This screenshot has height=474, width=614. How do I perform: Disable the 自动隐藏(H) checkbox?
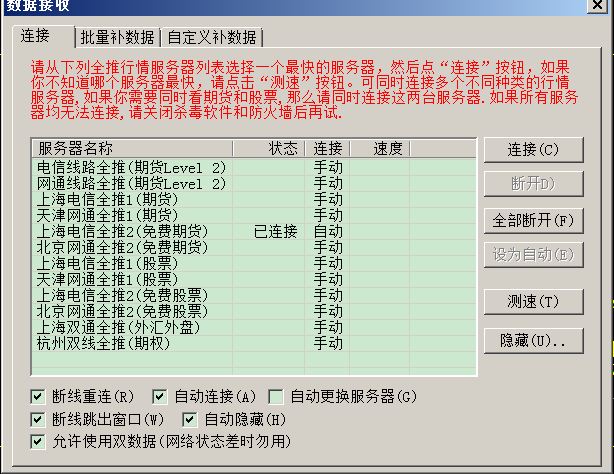click(x=190, y=419)
